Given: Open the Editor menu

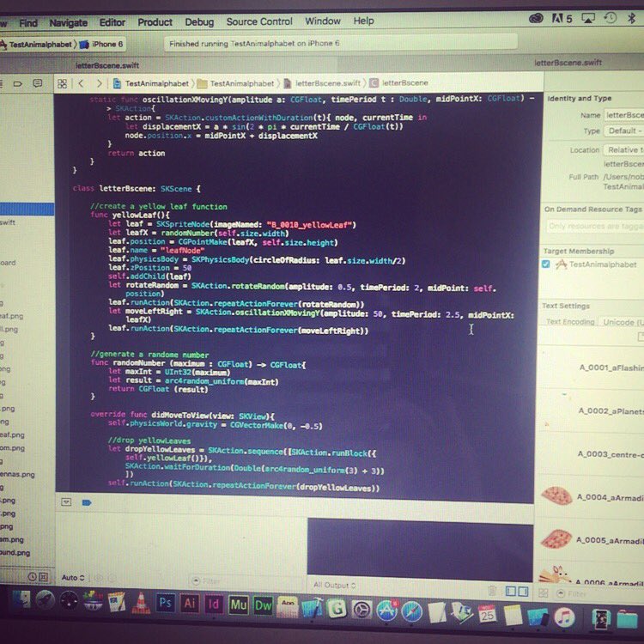Looking at the screenshot, I should (112, 22).
